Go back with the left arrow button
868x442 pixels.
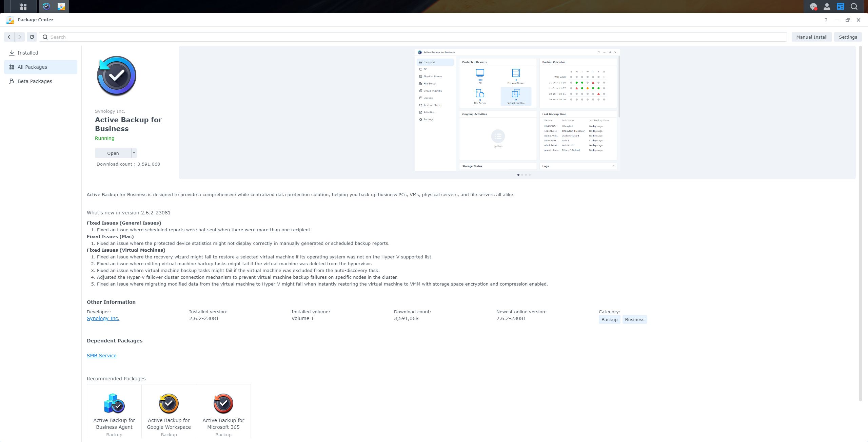9,37
